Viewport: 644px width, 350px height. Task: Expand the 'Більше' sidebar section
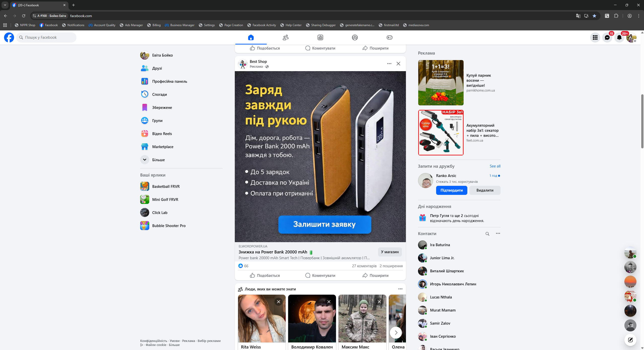click(158, 160)
